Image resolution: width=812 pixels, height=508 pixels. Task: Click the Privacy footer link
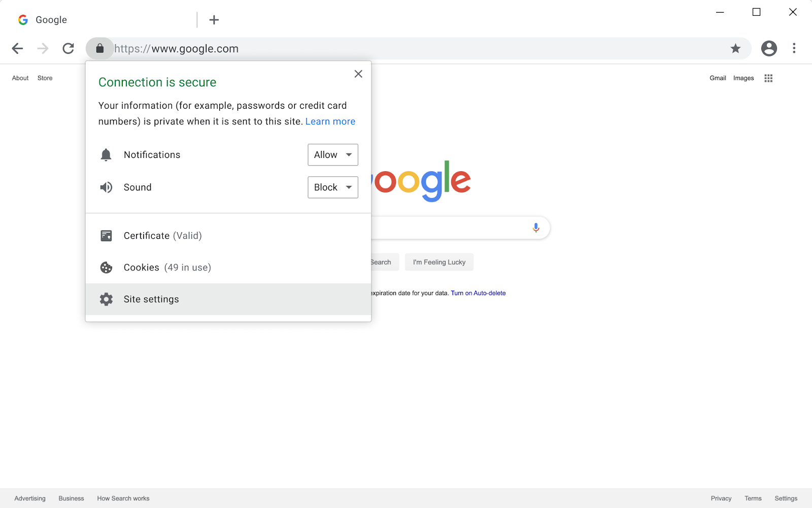pyautogui.click(x=721, y=498)
